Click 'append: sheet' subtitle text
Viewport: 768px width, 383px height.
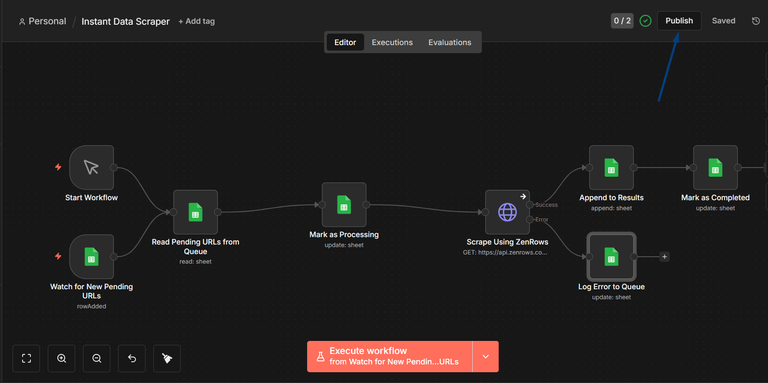coord(611,208)
